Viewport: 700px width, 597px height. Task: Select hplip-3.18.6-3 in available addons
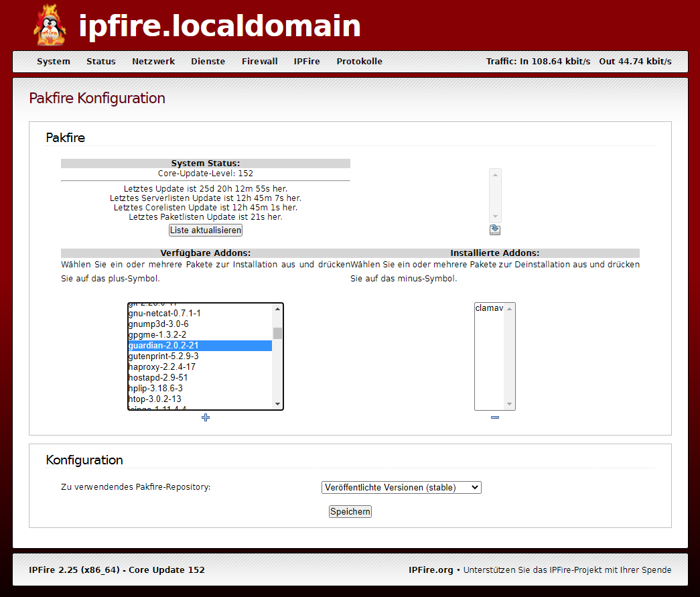point(200,389)
